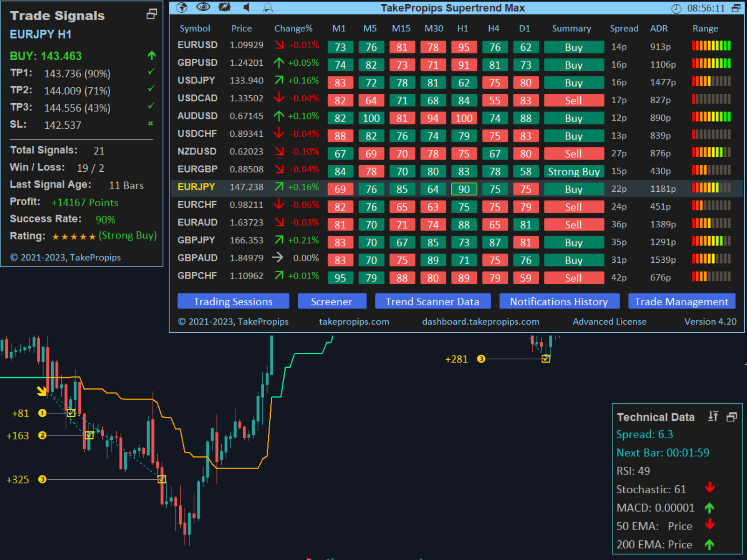747x560 pixels.
Task: Open Trend Scanner Data panel
Action: 433,301
